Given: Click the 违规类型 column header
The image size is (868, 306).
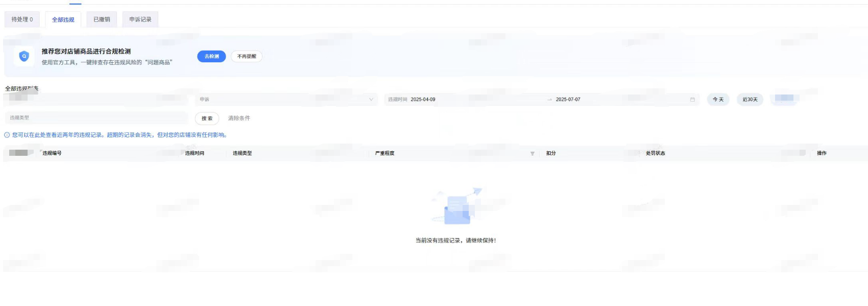Looking at the screenshot, I should pos(242,153).
